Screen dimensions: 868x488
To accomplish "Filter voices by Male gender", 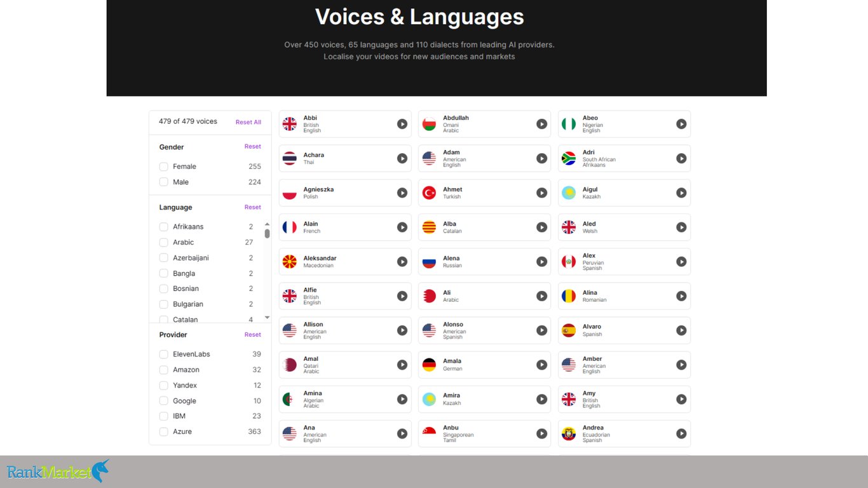I will (x=163, y=182).
